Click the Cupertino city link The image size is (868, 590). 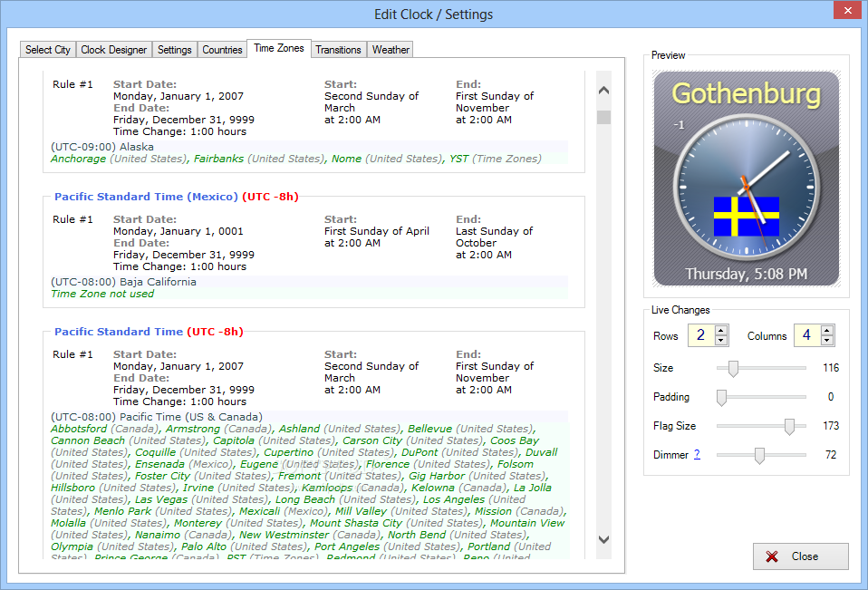coord(288,452)
